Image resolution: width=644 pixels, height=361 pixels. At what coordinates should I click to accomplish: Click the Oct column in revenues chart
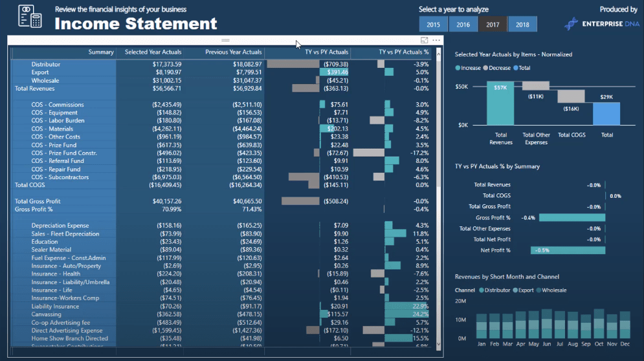(599, 323)
